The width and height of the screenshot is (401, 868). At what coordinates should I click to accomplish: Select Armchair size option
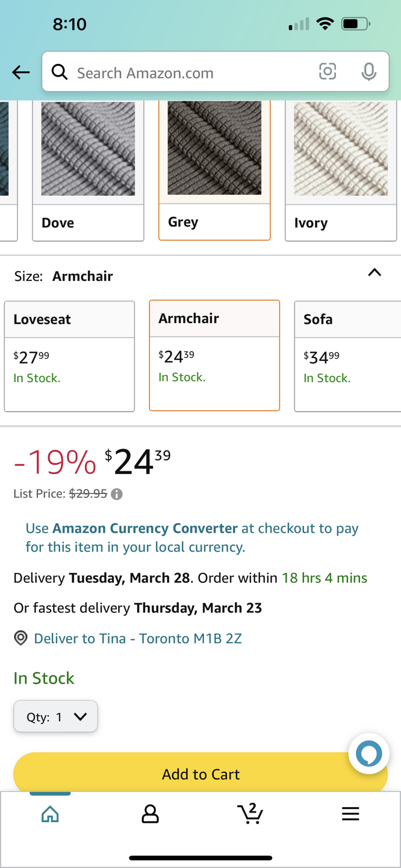[x=214, y=356]
